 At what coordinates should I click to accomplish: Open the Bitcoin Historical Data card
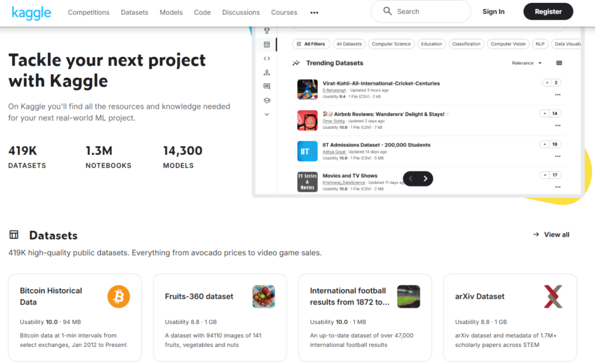[75, 318]
